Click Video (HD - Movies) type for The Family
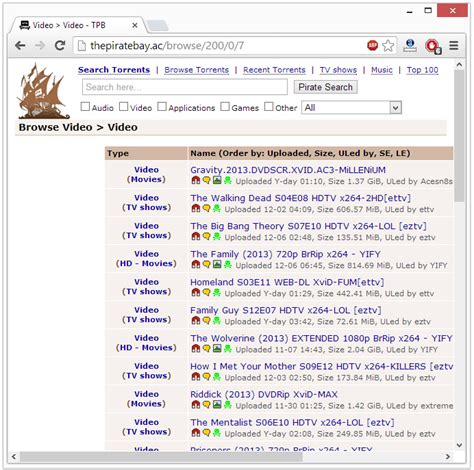Viewport: 474px width, 470px height. (146, 259)
